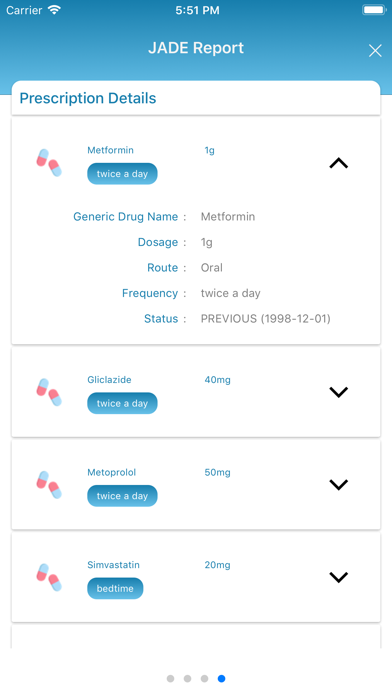
Task: Tap the Simvastatin pill icon
Action: pyautogui.click(x=49, y=577)
